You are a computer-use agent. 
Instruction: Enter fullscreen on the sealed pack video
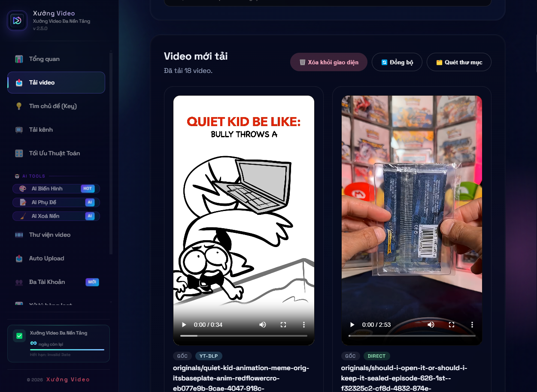point(452,325)
